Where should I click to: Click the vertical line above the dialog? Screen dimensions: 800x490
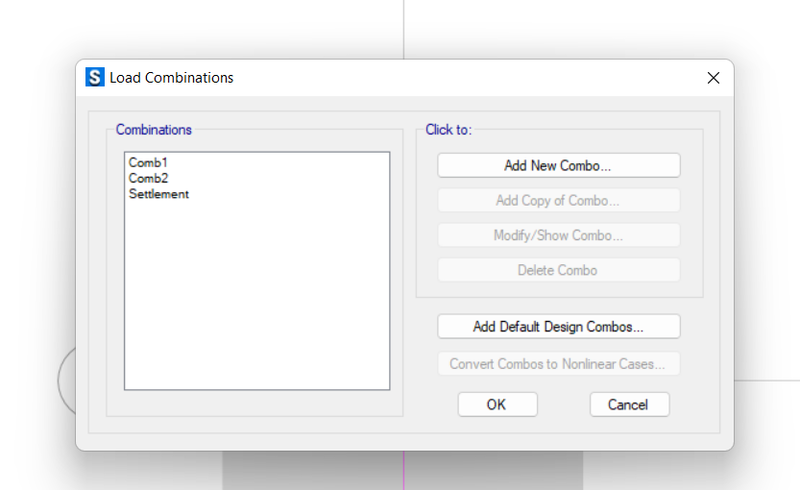(x=404, y=28)
